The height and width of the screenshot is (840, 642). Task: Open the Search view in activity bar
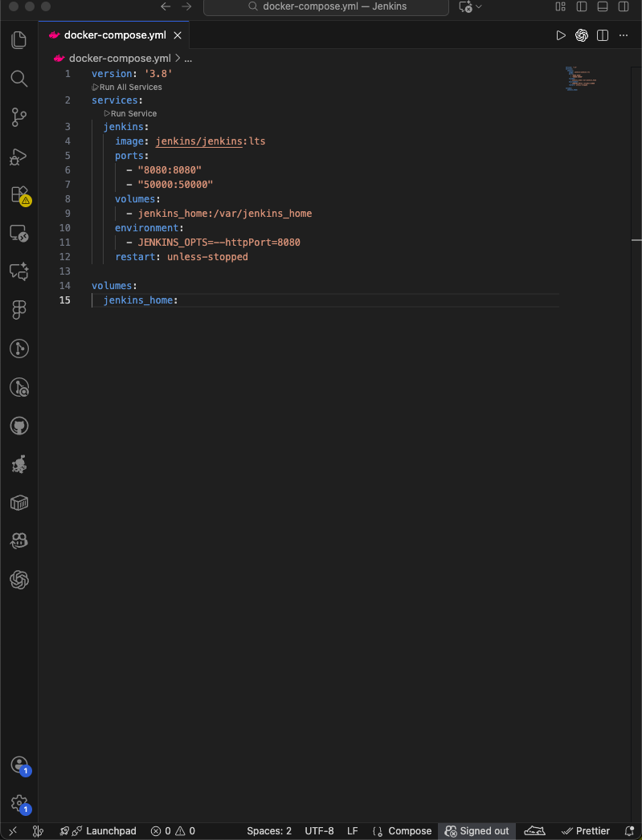pyautogui.click(x=18, y=79)
